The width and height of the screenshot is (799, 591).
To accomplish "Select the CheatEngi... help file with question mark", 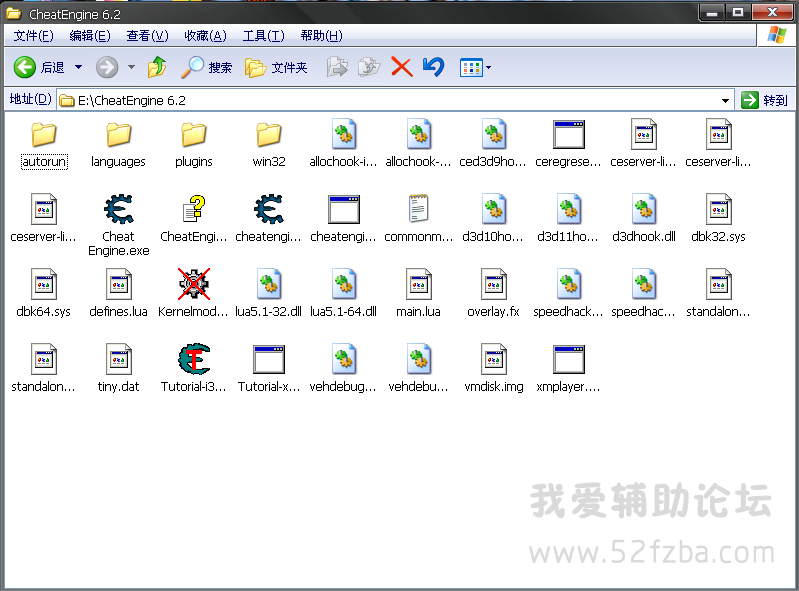I will click(x=194, y=219).
